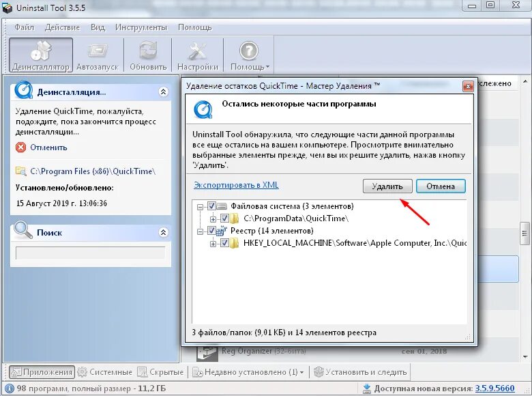Select the HKEY_LOCAL_MACHINE\Software\Apple Computer row

355,243
